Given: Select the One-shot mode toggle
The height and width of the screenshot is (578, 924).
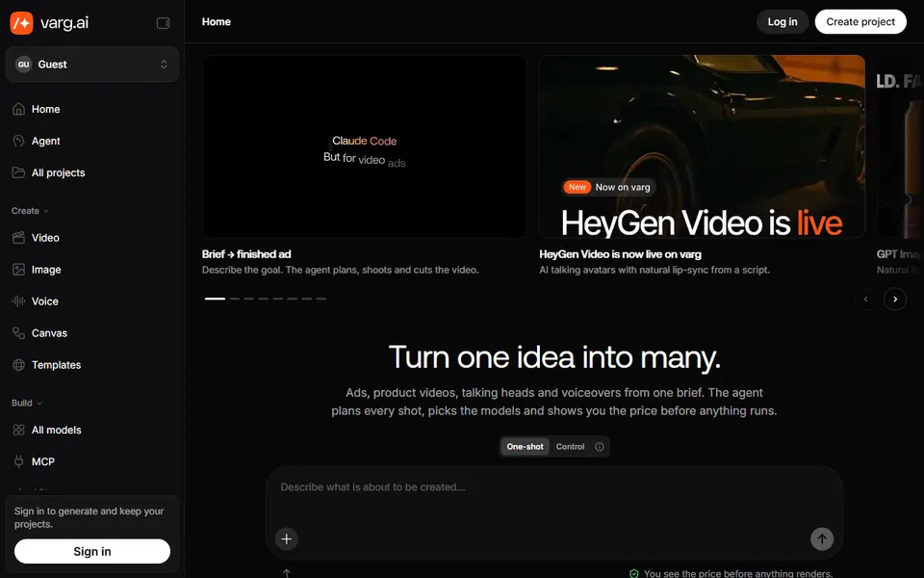Looking at the screenshot, I should click(x=525, y=447).
